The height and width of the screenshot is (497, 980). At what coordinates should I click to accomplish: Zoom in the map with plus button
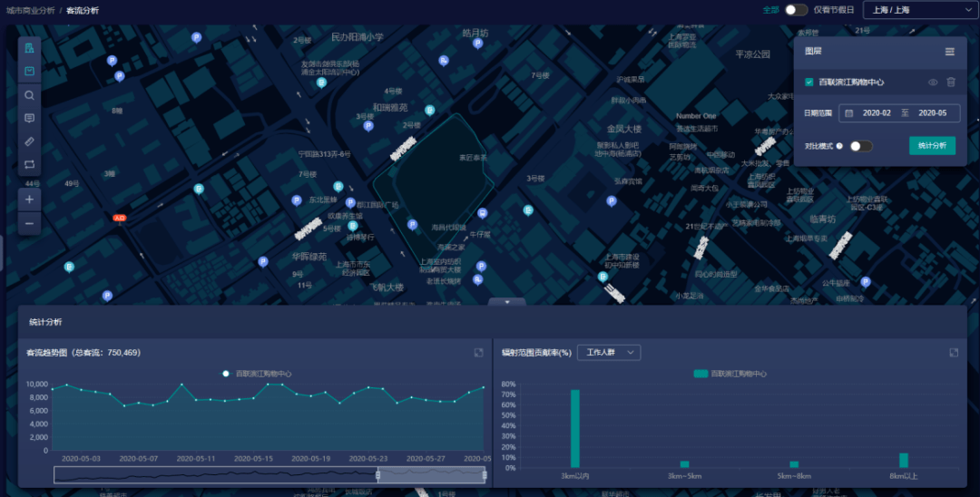29,199
